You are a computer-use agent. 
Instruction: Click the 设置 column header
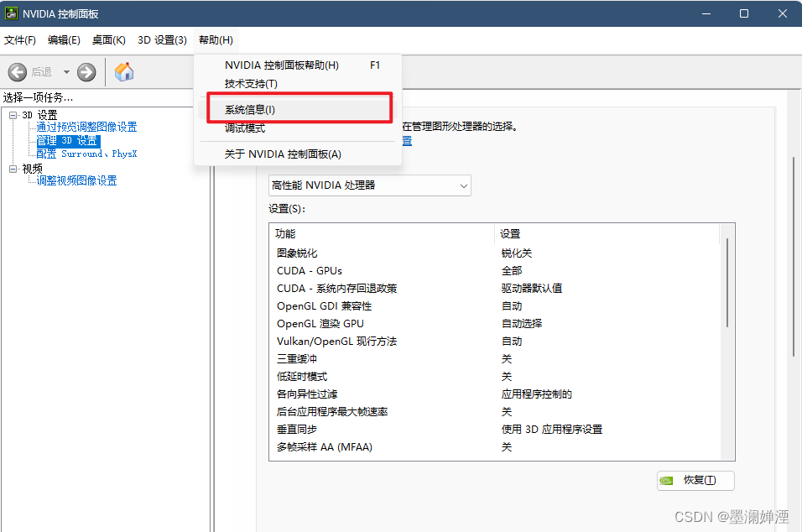coord(607,234)
